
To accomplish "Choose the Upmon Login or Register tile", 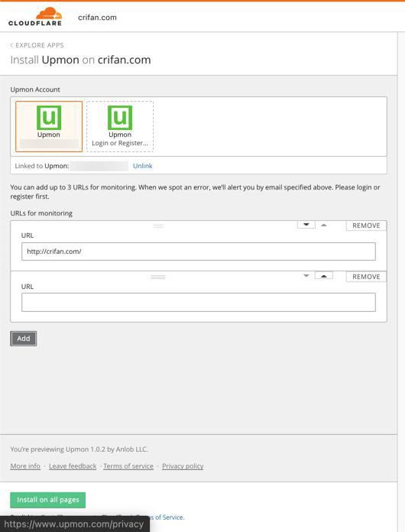I will (120, 126).
